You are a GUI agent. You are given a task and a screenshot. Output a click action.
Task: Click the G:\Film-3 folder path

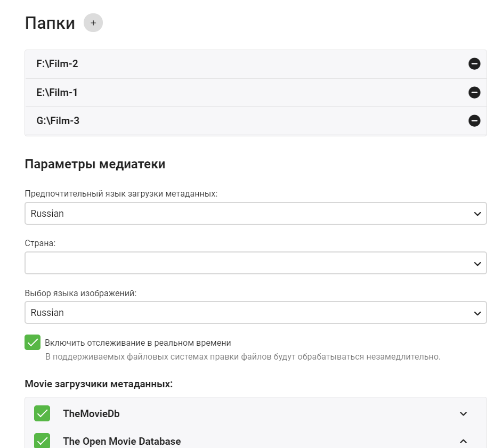58,121
